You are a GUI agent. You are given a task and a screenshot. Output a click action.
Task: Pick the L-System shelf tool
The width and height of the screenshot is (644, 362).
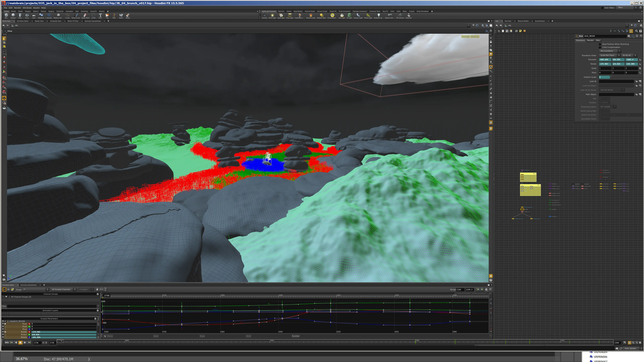(x=49, y=16)
